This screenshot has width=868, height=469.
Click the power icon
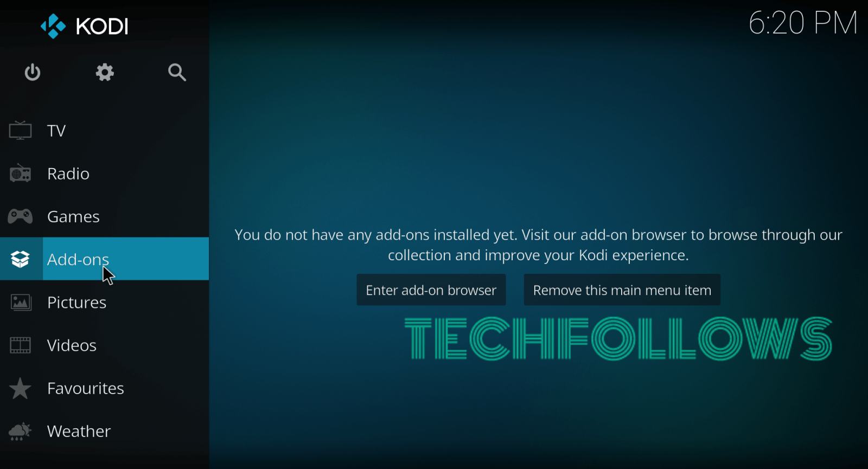tap(33, 72)
